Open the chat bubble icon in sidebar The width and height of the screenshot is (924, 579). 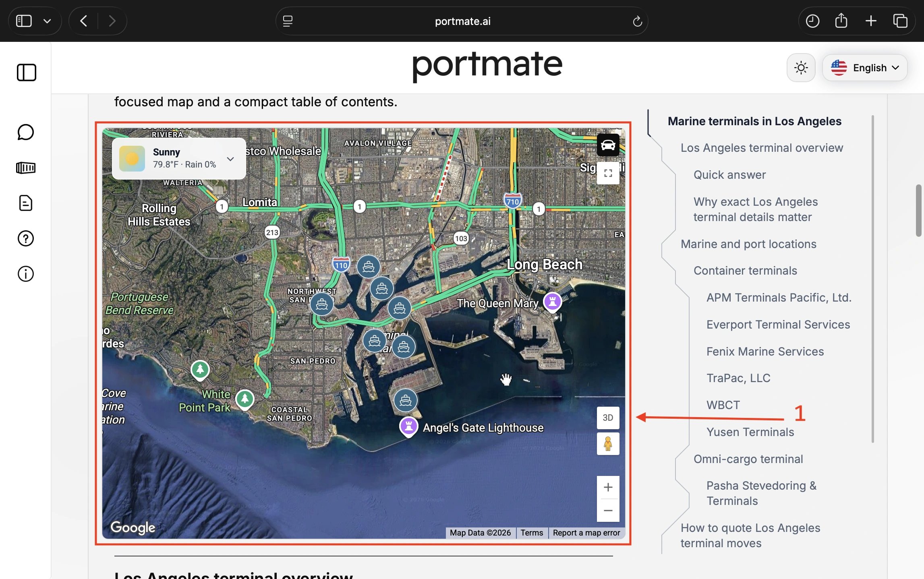pyautogui.click(x=26, y=132)
